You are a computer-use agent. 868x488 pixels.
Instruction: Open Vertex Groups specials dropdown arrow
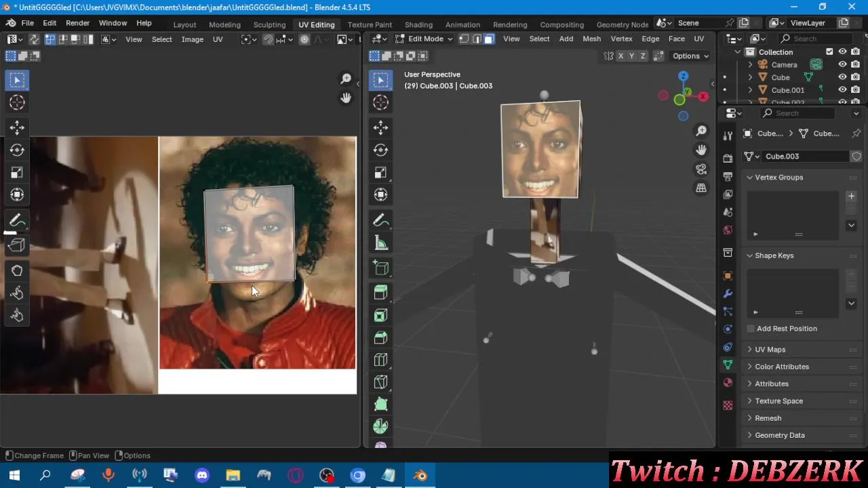(851, 225)
